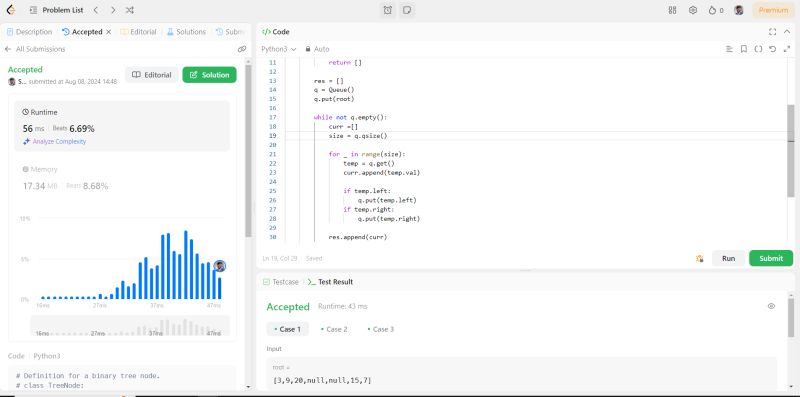Open the Python3 language dropdown
The height and width of the screenshot is (397, 800).
279,49
